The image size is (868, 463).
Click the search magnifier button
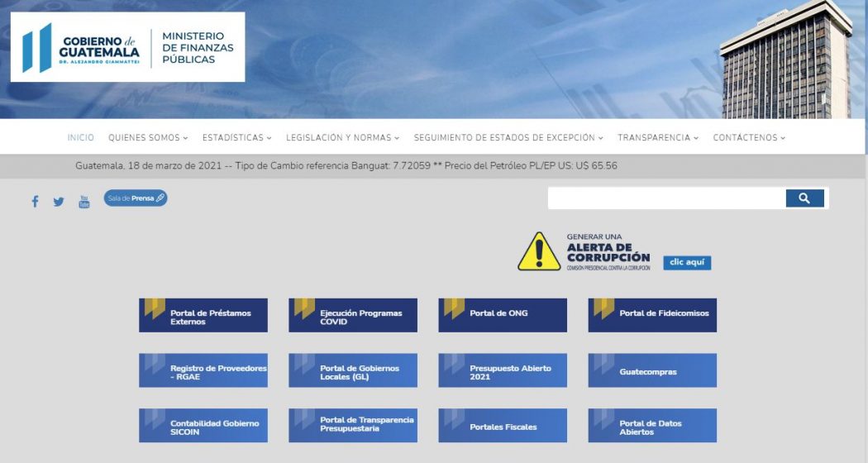point(804,198)
